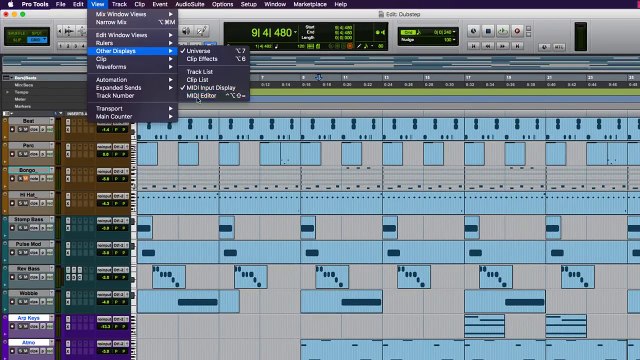Toggle the green Grid display button
640x360 pixels.
(x=408, y=32)
